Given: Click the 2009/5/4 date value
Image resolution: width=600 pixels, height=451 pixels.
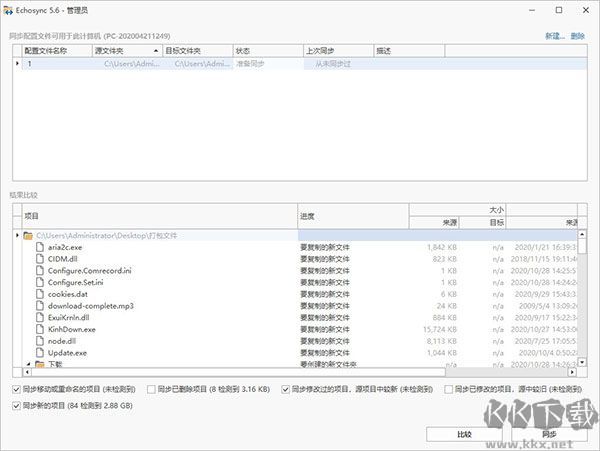Looking at the screenshot, I should point(548,306).
